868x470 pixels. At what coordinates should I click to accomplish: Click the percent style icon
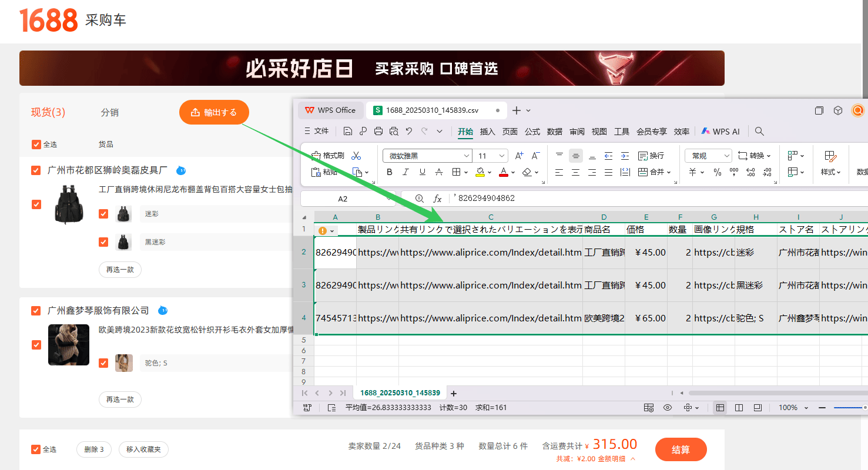pos(717,172)
